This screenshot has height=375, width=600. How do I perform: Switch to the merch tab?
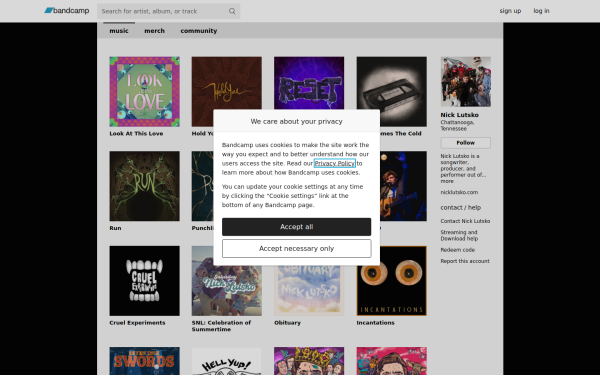(x=154, y=31)
